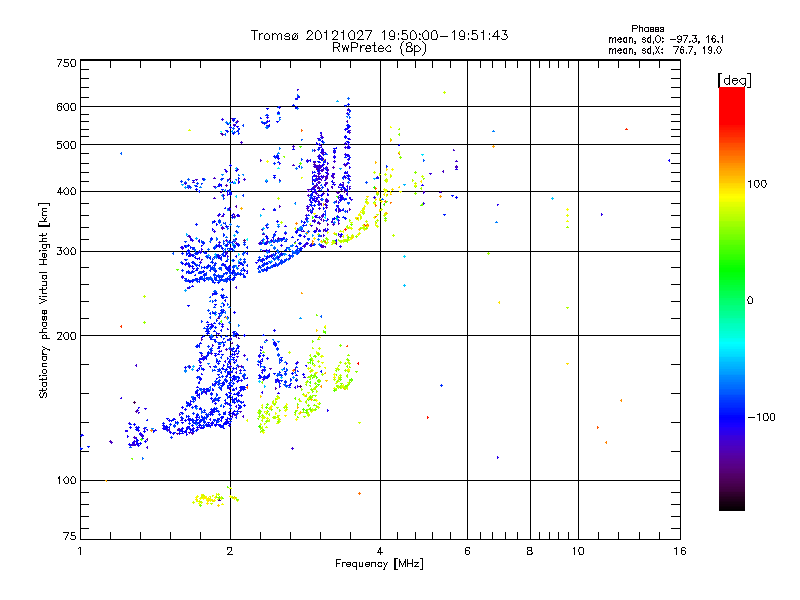This screenshot has width=800, height=600.
Task: Click the y-axis tick label '500'
Action: [x=66, y=145]
